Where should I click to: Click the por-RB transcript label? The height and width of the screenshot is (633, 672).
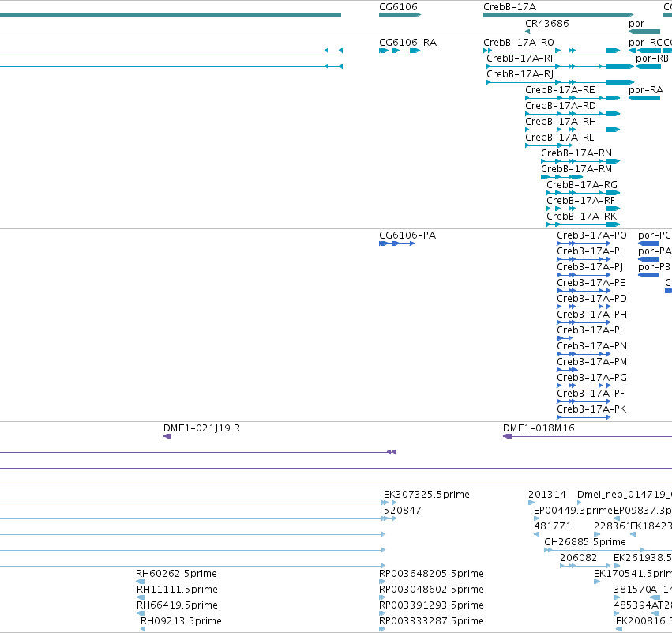click(x=652, y=58)
